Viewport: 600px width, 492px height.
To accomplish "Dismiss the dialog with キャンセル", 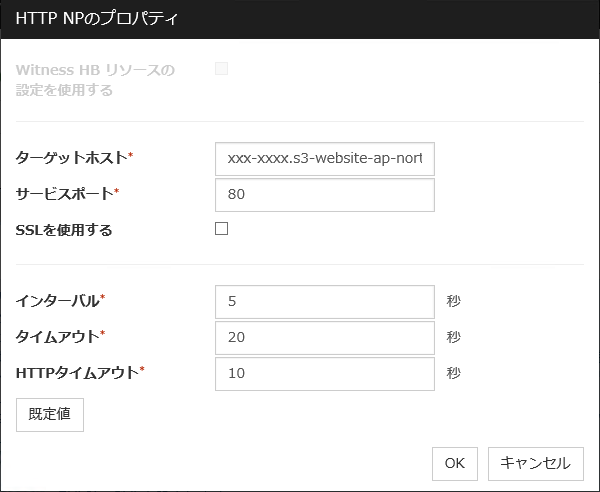I will click(535, 463).
